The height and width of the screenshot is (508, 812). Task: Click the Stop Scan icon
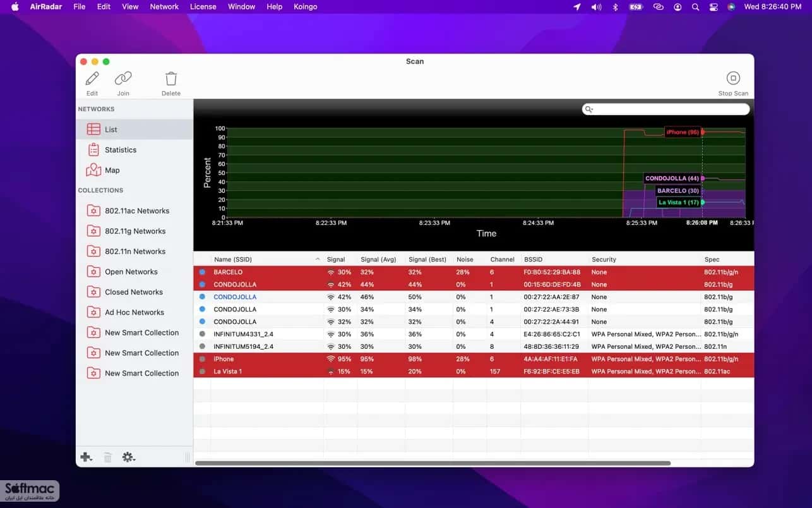(x=733, y=78)
